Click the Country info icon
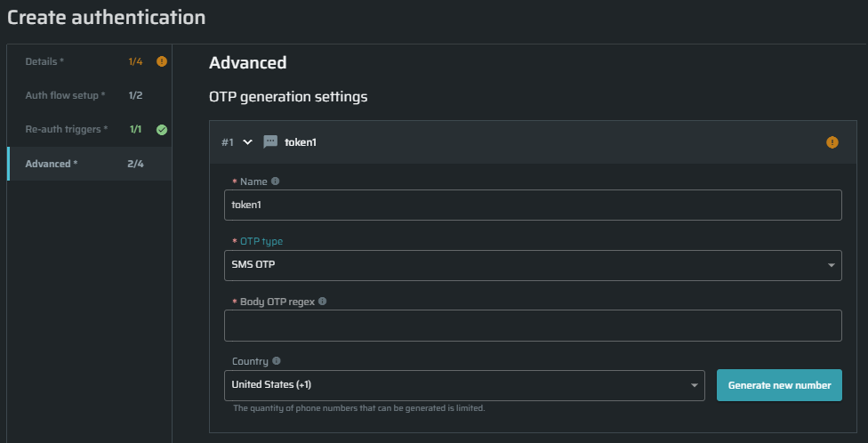This screenshot has width=868, height=443. 277,361
